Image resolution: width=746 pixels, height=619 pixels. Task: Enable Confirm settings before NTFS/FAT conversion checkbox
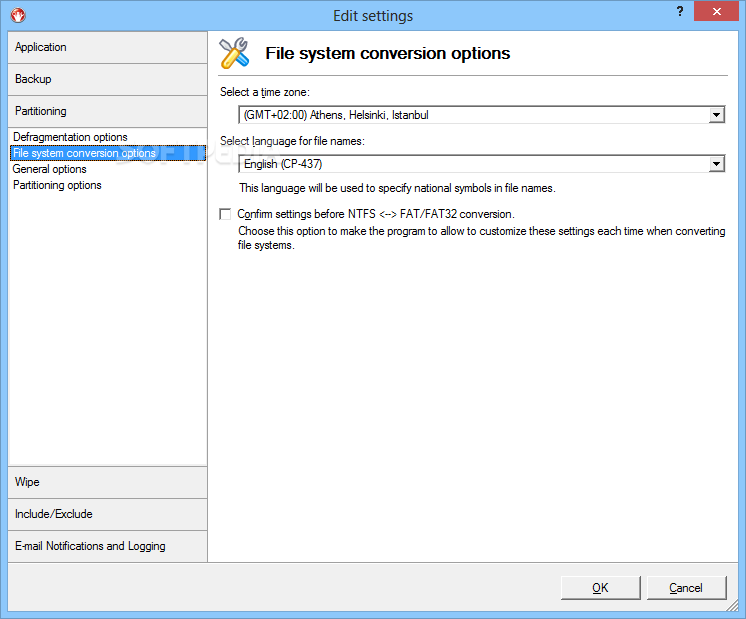point(225,214)
